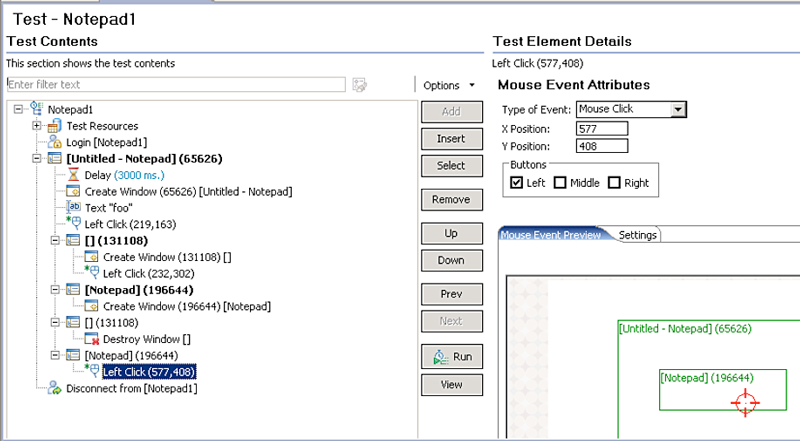Click the Delay hourglass icon

tap(73, 175)
